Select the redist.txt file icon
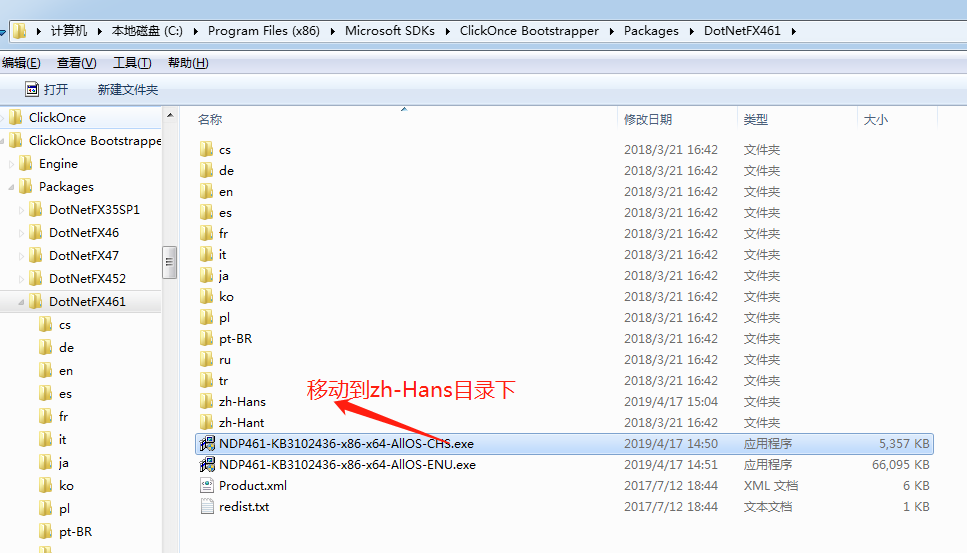Viewport: 967px width, 553px height. click(x=207, y=507)
